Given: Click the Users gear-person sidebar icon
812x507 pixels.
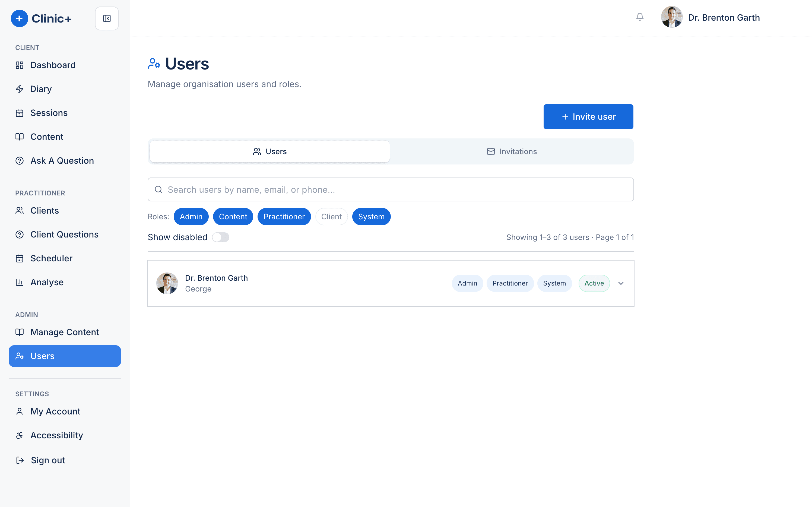Looking at the screenshot, I should [20, 356].
